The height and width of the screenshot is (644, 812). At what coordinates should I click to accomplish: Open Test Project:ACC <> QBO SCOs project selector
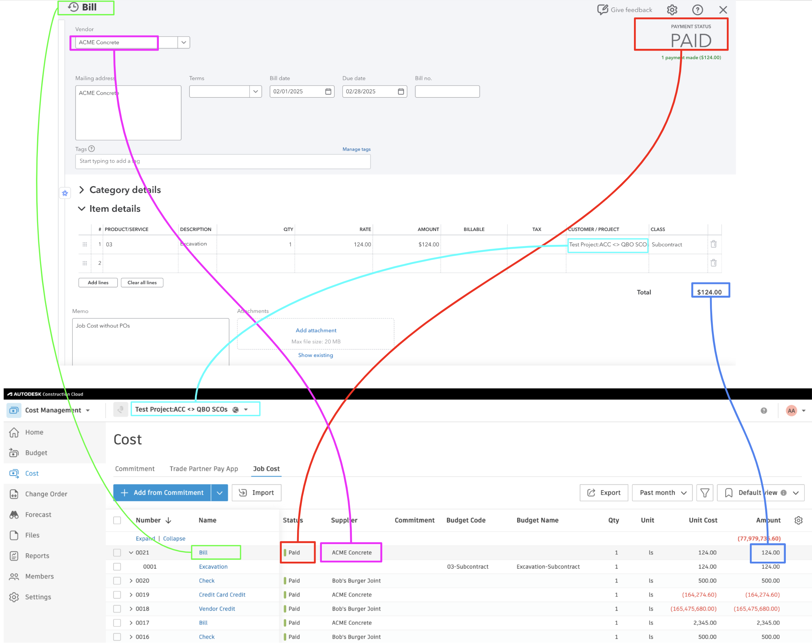point(191,409)
